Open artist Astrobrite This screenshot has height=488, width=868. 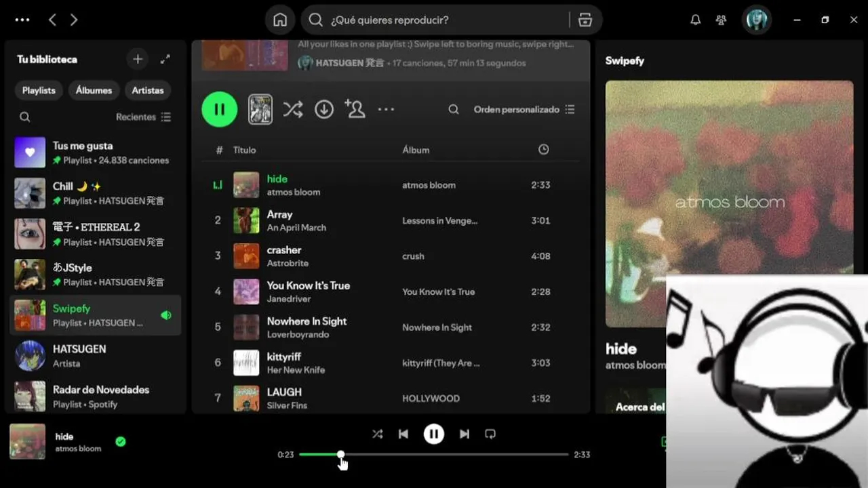[x=288, y=263]
